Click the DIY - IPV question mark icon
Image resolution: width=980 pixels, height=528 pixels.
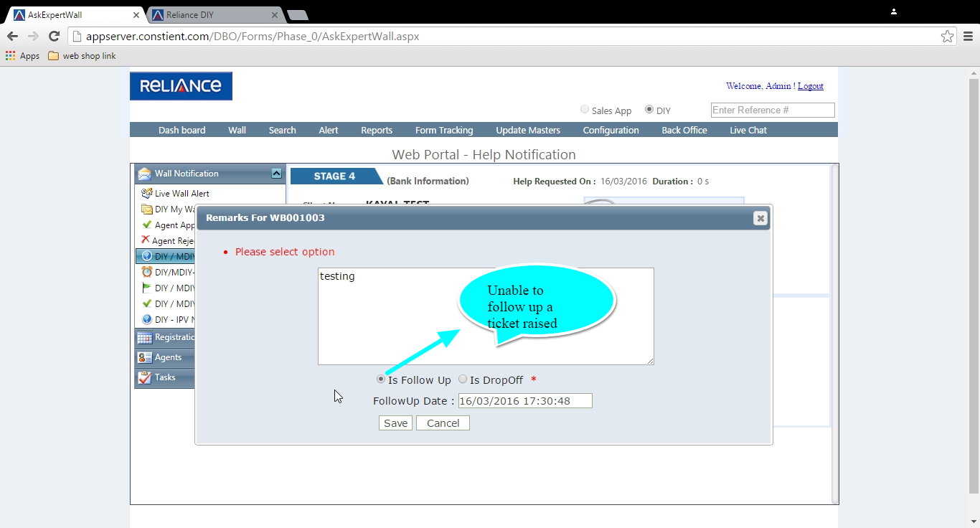[147, 319]
